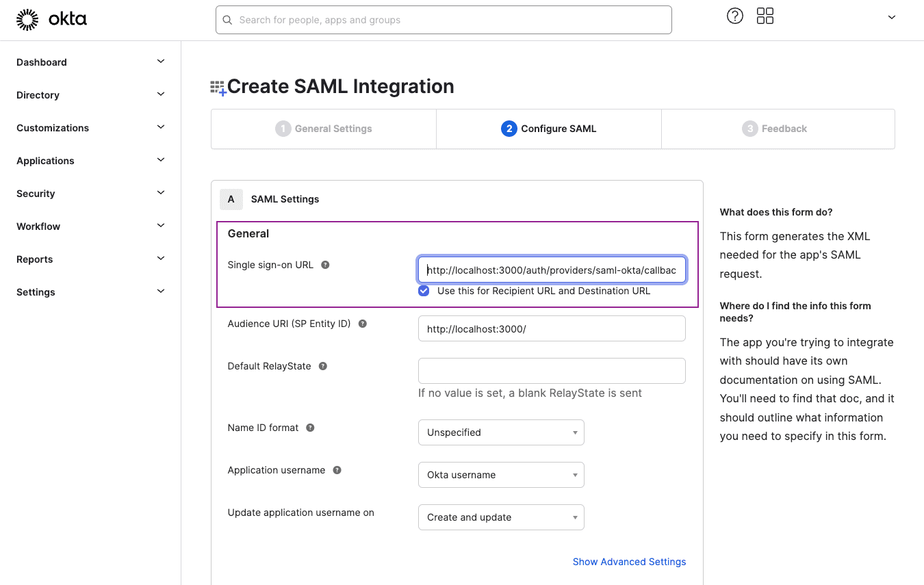924x585 pixels.
Task: Click 'What does this form do?' heading
Action: (x=776, y=212)
